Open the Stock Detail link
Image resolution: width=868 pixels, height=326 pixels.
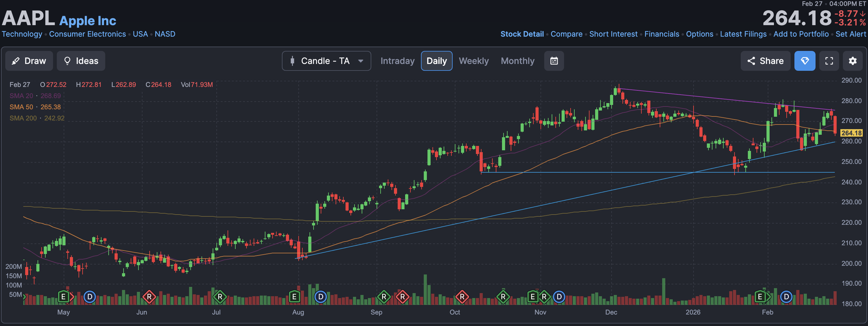522,34
